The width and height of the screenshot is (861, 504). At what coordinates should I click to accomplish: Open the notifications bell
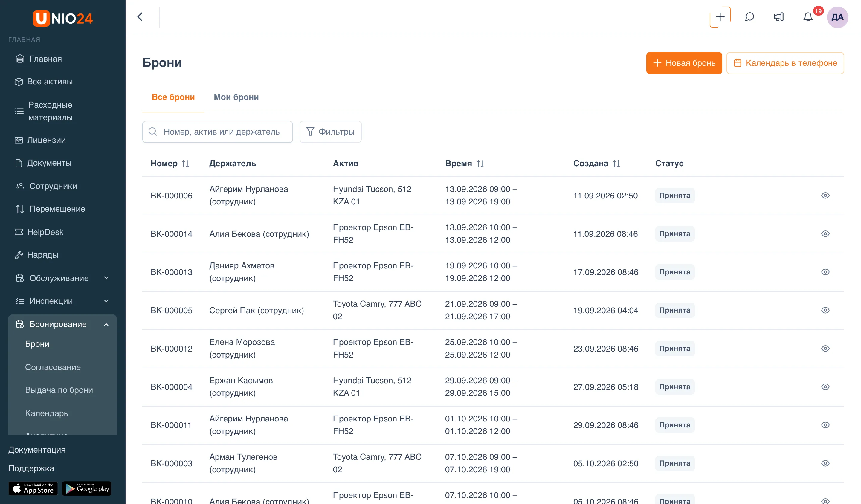(x=808, y=17)
